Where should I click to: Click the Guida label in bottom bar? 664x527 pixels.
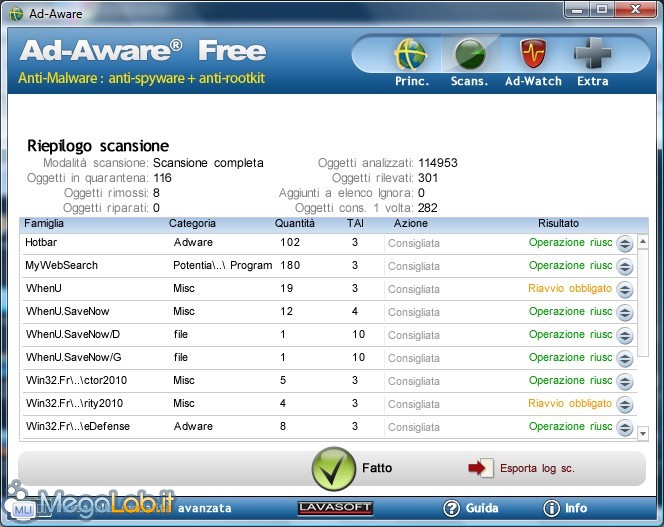pos(482,508)
